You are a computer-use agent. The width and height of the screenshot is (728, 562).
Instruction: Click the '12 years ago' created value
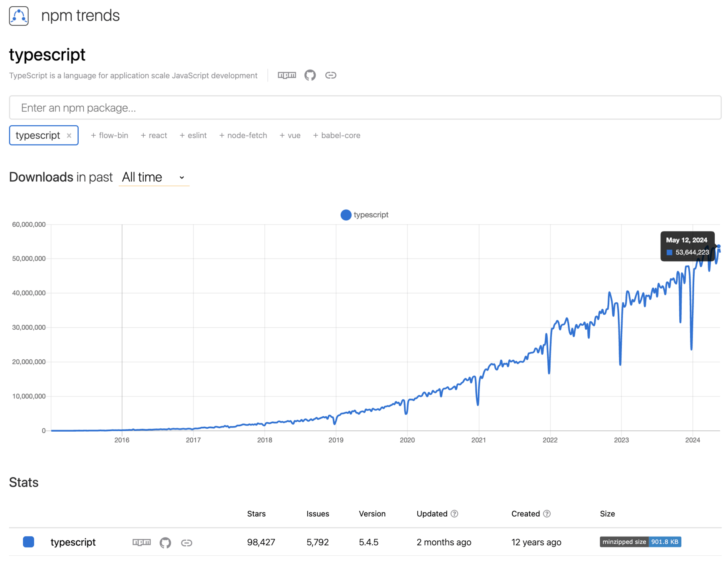click(536, 542)
